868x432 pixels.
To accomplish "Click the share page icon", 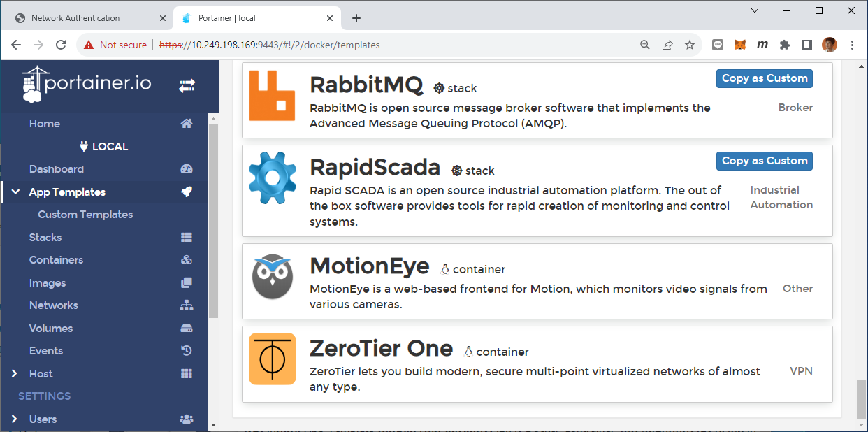I will click(667, 45).
